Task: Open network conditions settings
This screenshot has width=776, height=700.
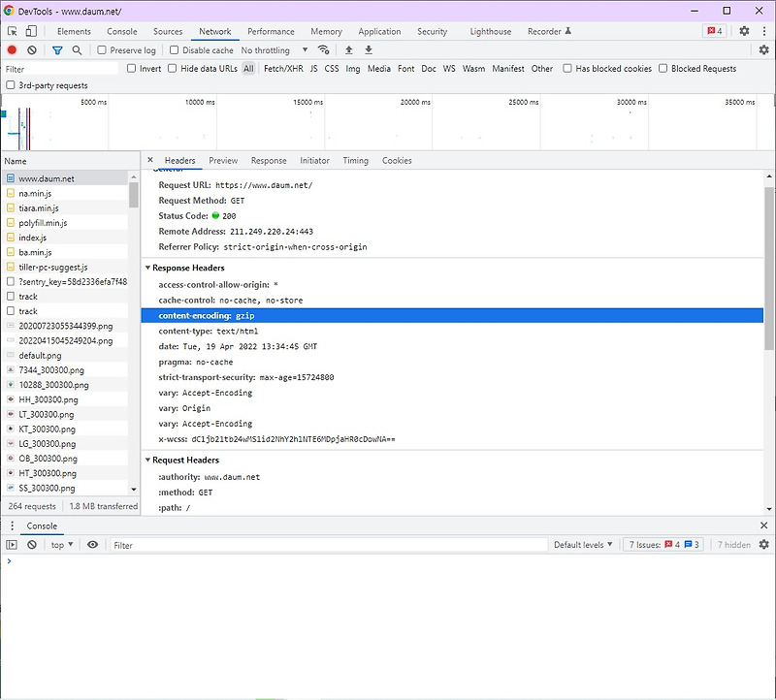Action: click(323, 48)
